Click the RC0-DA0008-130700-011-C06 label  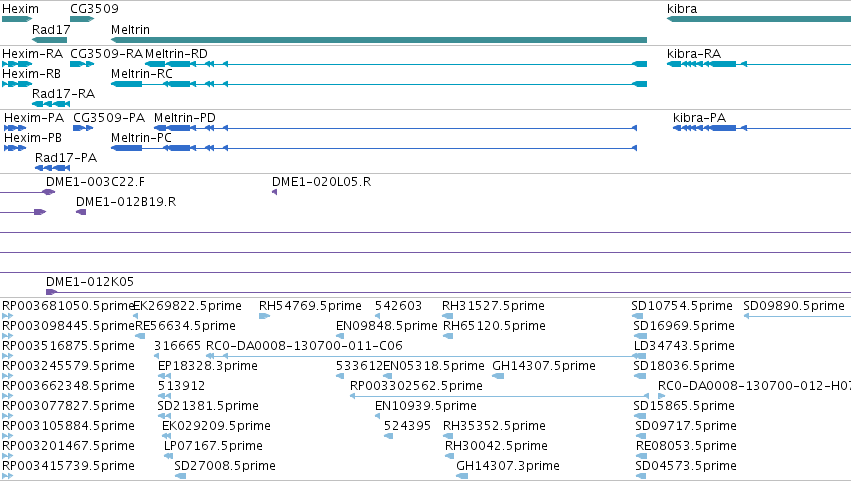(304, 346)
